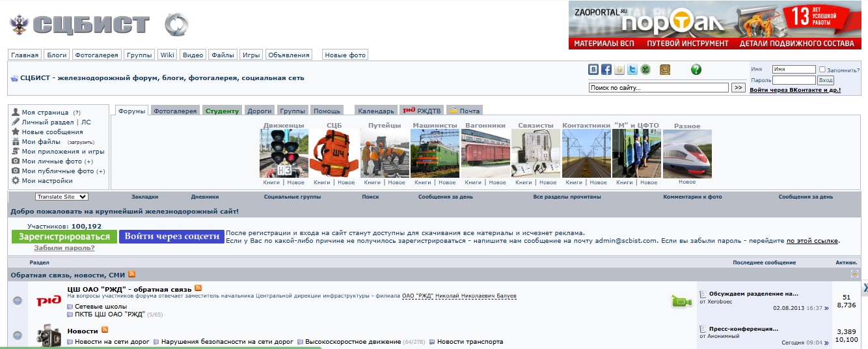Open the Студенту tab
The image size is (868, 349).
pos(222,111)
